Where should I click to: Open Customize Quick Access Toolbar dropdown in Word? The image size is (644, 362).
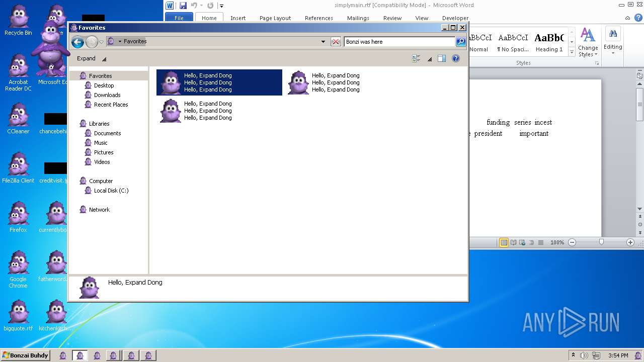tap(221, 6)
